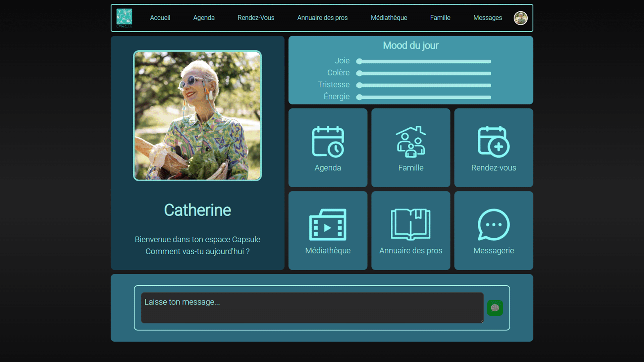Open the Agenda calendar clock tile icon
Image resolution: width=644 pixels, height=362 pixels.
328,141
